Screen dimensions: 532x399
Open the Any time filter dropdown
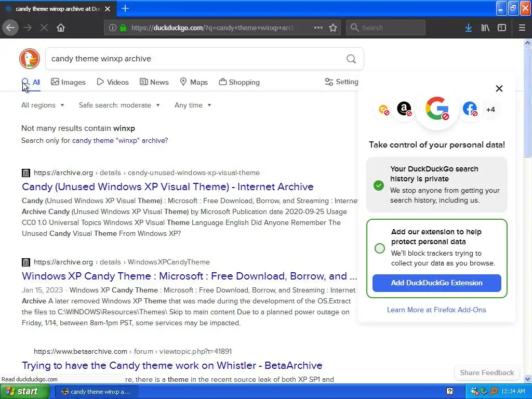193,105
